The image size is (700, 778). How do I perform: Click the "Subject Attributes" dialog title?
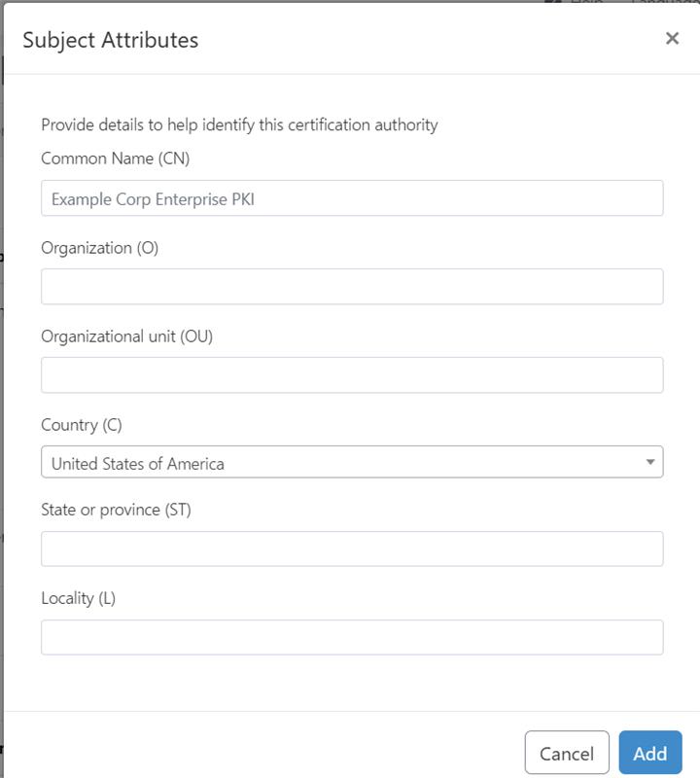tap(111, 40)
